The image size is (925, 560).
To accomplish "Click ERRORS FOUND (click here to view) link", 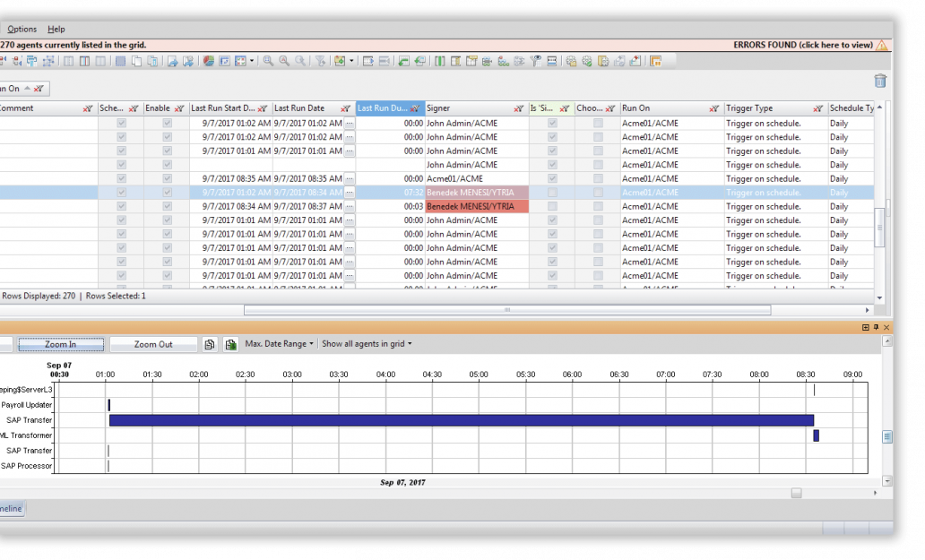I will pos(803,45).
